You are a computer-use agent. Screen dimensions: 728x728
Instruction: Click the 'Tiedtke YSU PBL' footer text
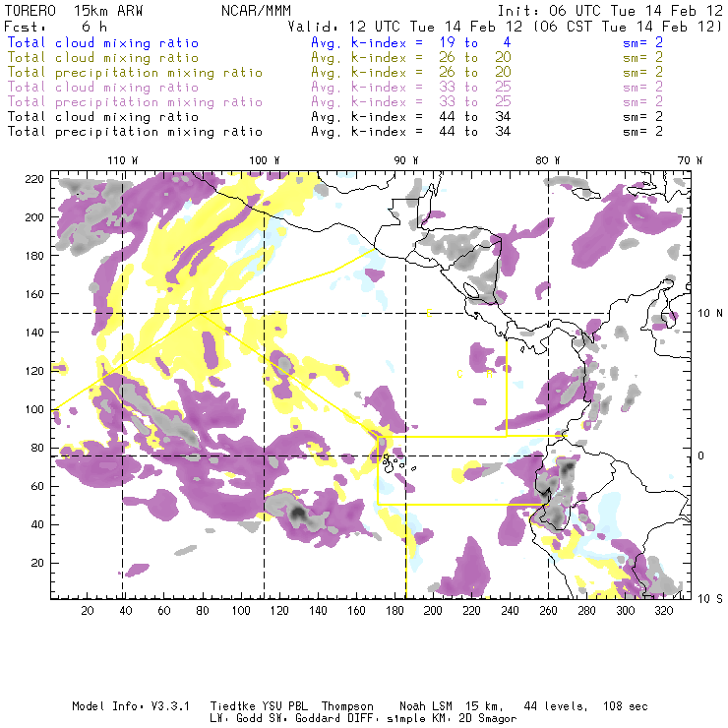pos(259,706)
